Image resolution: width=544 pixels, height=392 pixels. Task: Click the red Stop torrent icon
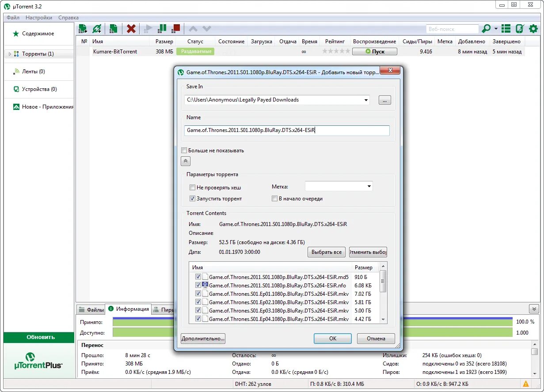(176, 29)
